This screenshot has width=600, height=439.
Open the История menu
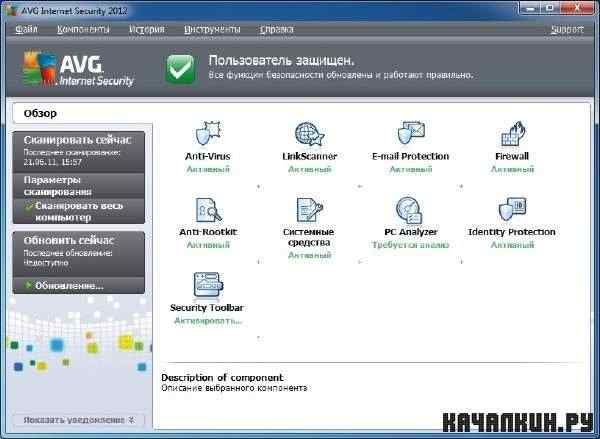[147, 29]
